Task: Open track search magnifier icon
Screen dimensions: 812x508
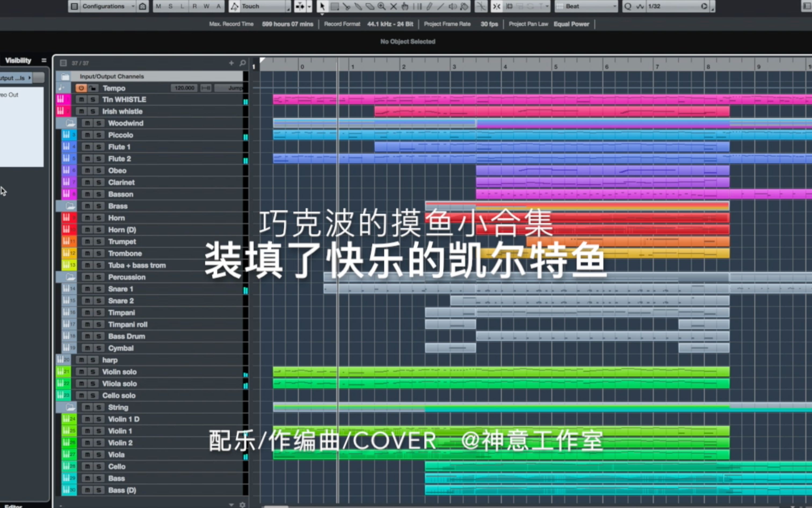Action: coord(242,63)
